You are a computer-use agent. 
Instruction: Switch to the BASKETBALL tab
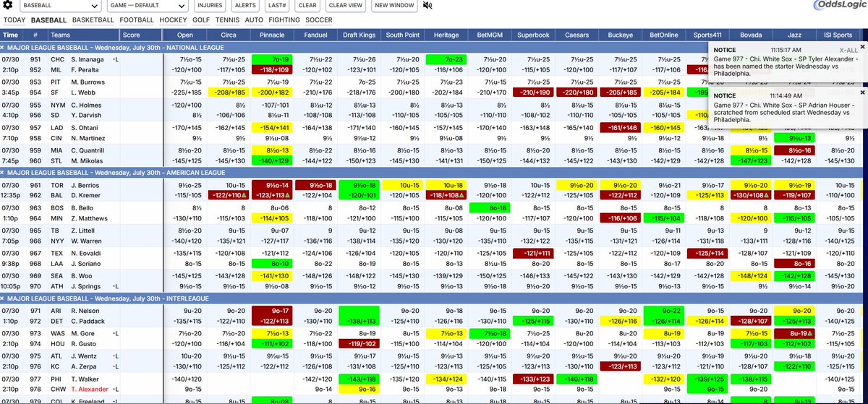93,20
